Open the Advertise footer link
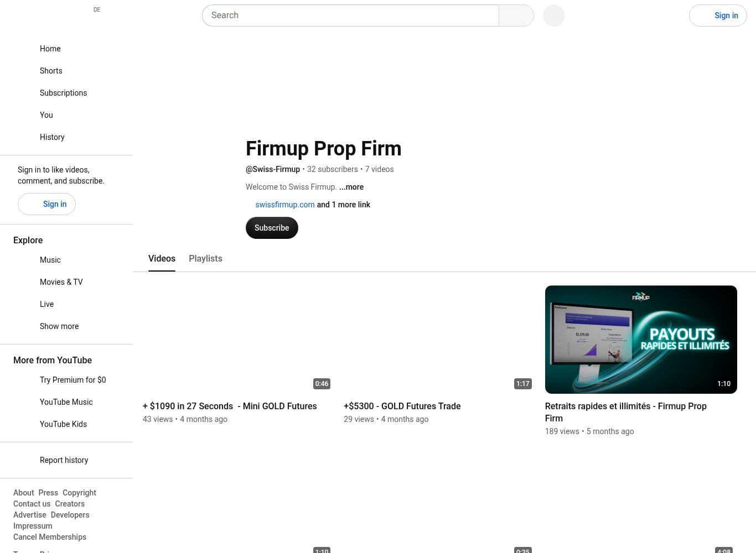 tap(30, 515)
